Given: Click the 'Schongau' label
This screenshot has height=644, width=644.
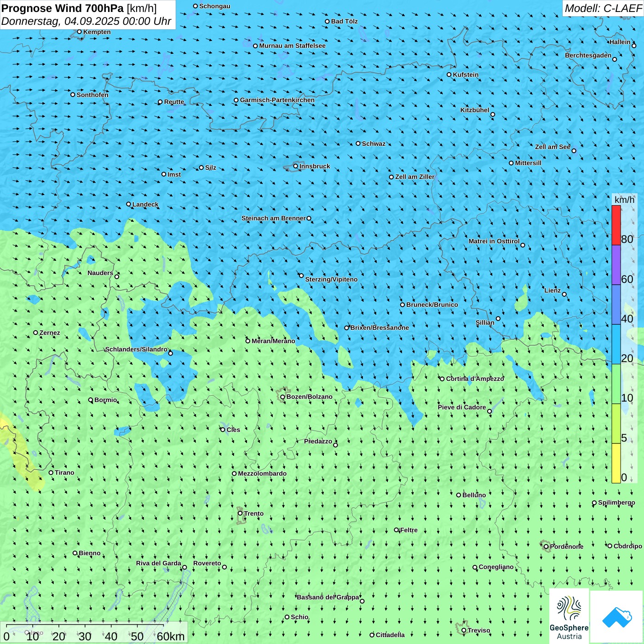Looking at the screenshot, I should (x=215, y=6).
